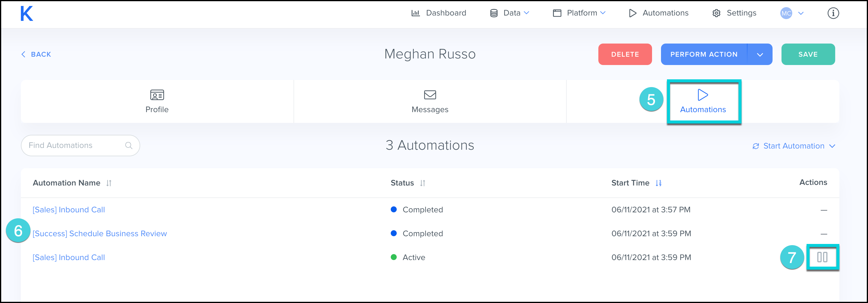868x303 pixels.
Task: Select the Automations tab for Meghan Russo
Action: [x=702, y=101]
